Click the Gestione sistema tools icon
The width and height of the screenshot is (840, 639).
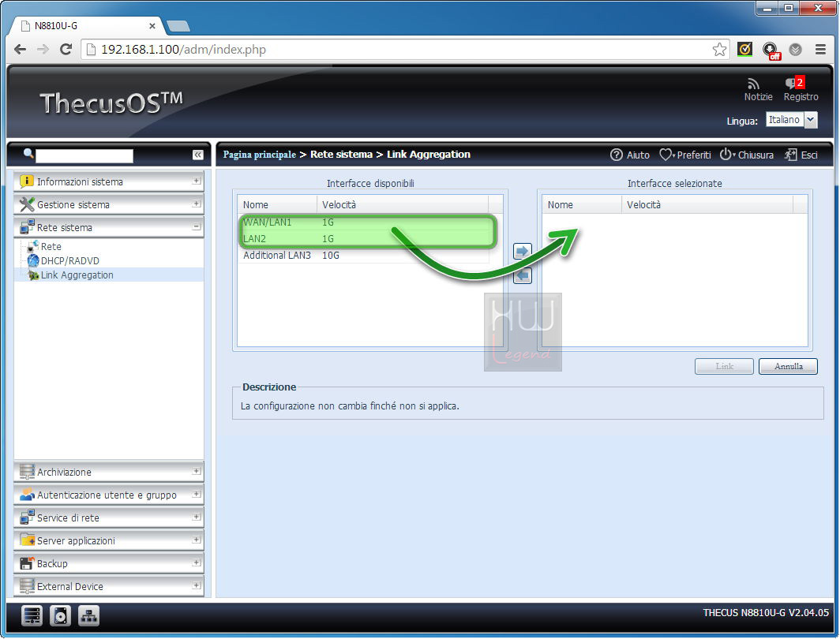click(x=26, y=204)
